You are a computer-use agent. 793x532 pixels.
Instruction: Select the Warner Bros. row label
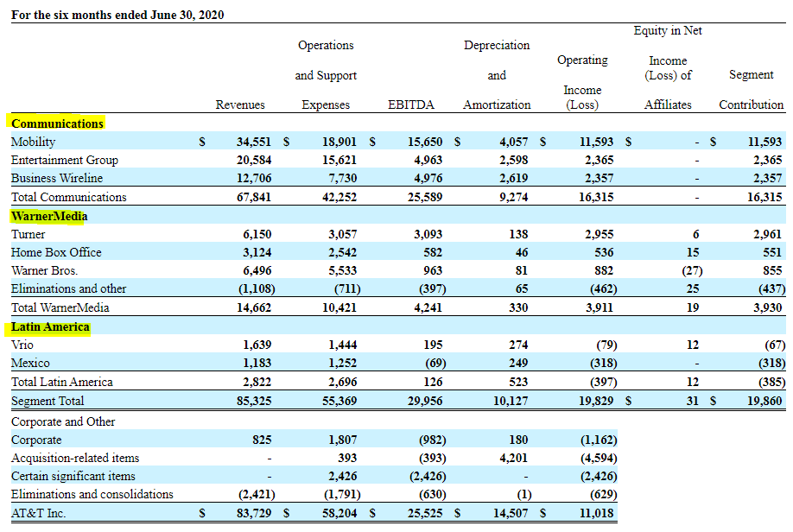pyautogui.click(x=45, y=270)
